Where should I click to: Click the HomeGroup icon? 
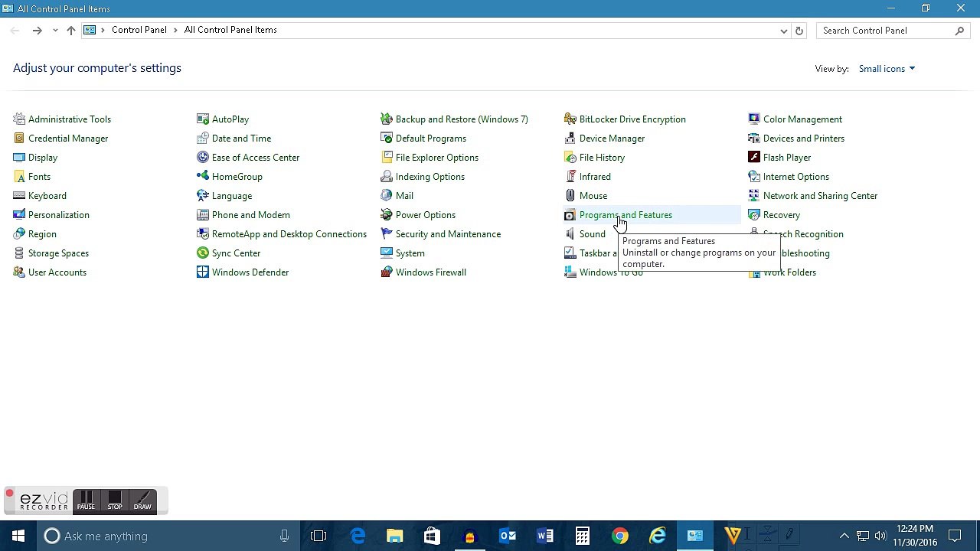pos(203,177)
